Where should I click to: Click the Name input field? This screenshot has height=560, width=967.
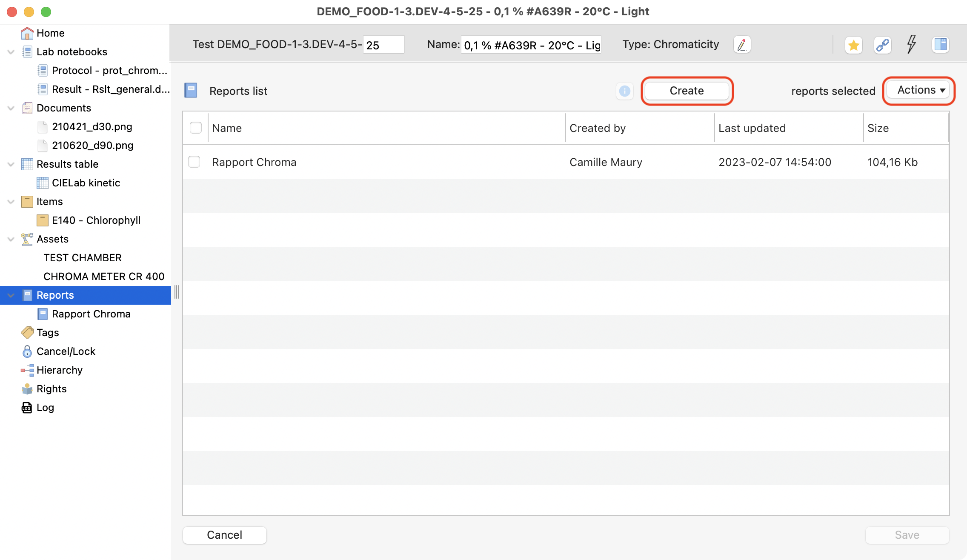point(531,45)
